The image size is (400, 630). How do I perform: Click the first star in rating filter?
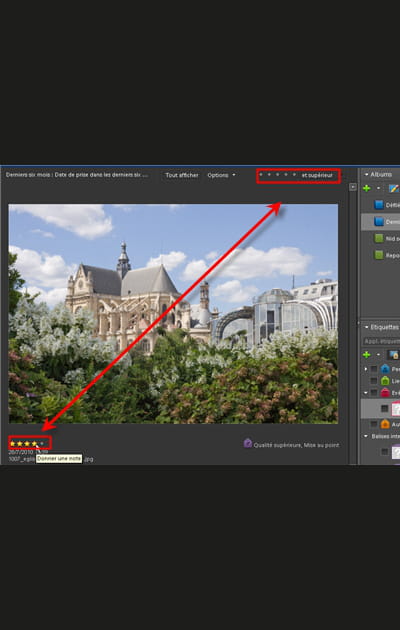261,175
